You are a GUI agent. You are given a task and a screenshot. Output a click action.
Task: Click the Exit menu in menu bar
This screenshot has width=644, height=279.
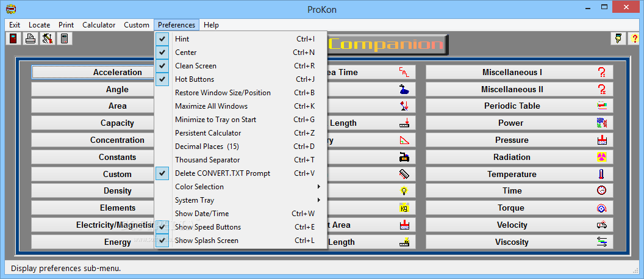pyautogui.click(x=15, y=25)
